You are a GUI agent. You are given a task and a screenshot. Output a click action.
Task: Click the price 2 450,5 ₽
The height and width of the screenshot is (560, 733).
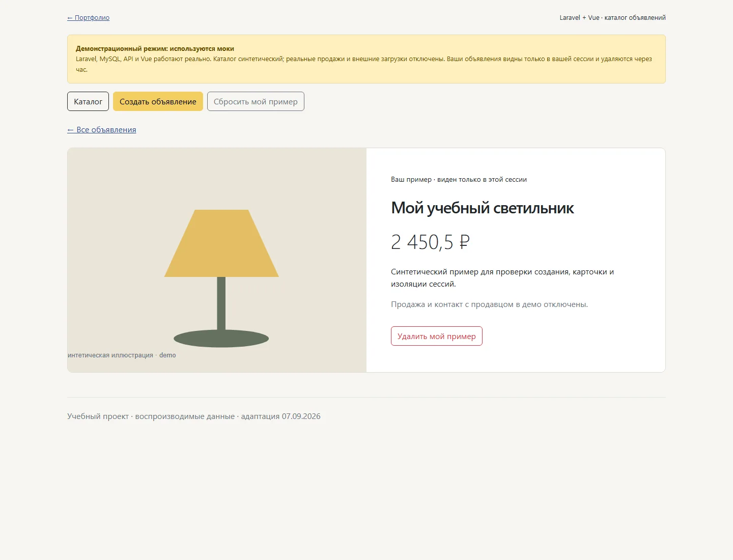pos(430,242)
